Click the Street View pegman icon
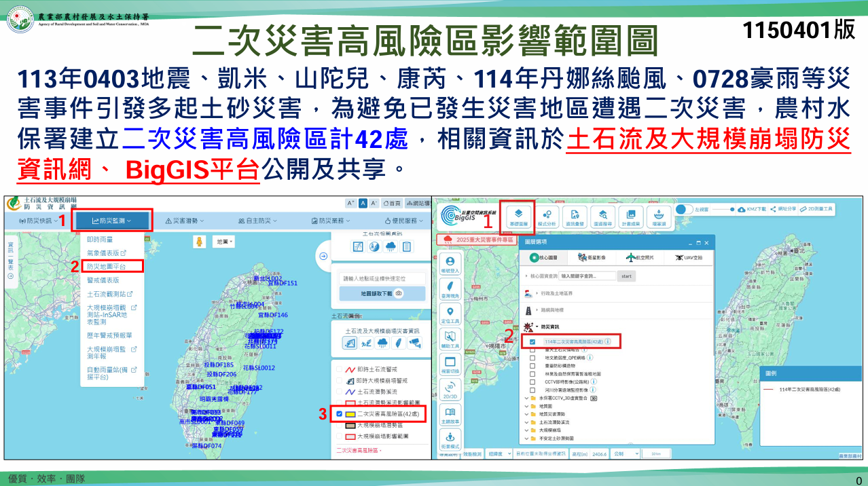 click(x=200, y=242)
